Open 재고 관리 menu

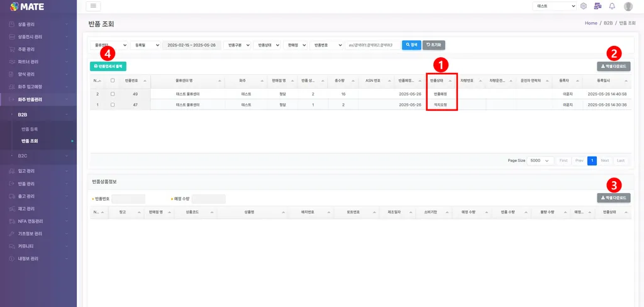(x=38, y=208)
